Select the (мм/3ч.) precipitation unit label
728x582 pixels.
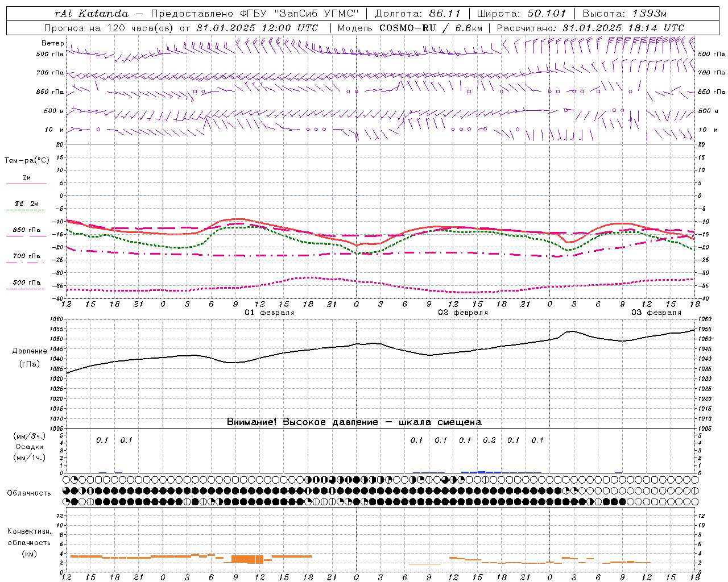click(29, 436)
